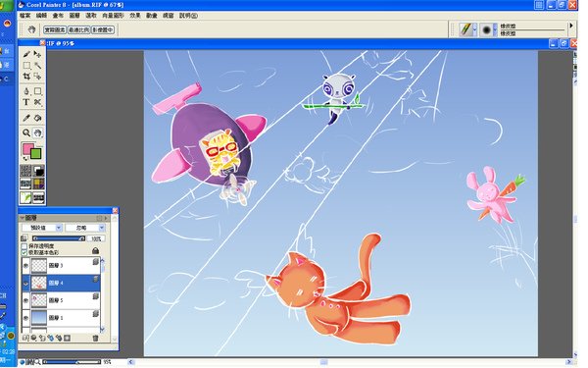Toggle visibility of layer 5

pos(25,300)
